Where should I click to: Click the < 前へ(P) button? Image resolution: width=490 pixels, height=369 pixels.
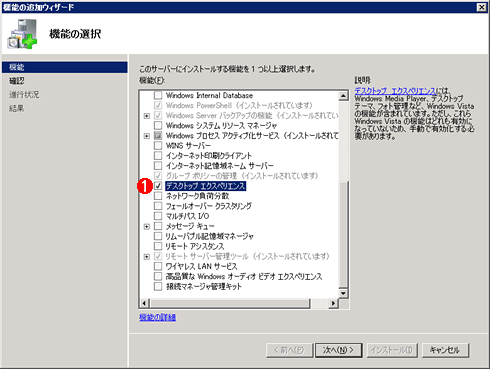coord(289,350)
